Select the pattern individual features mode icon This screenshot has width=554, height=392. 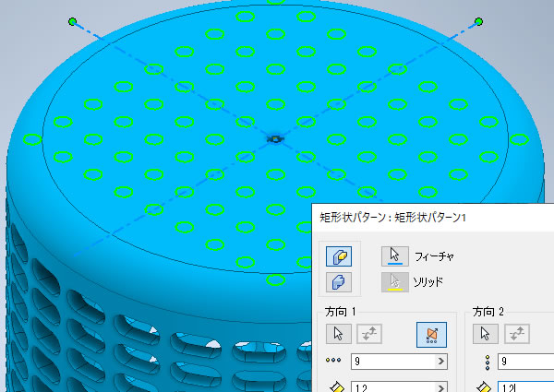[x=339, y=256]
